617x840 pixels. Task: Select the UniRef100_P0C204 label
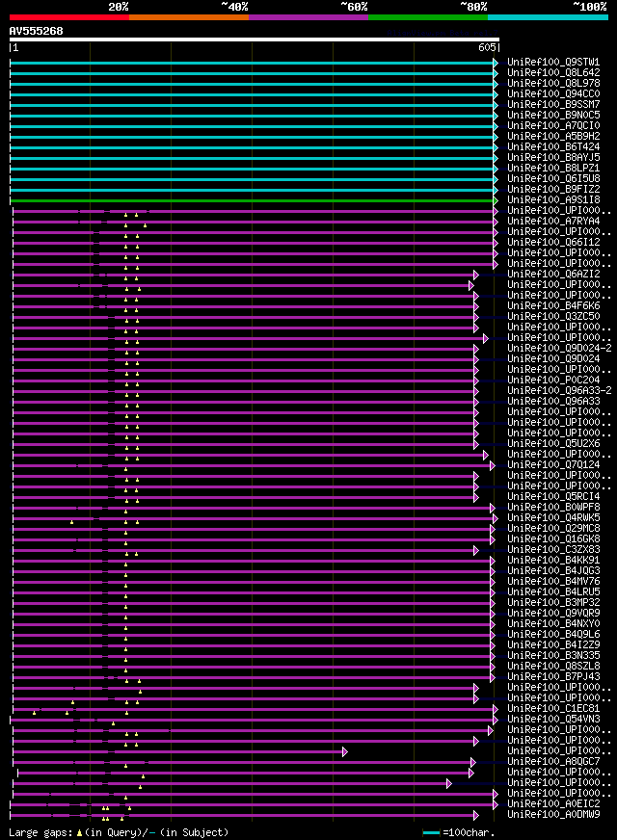click(x=553, y=380)
